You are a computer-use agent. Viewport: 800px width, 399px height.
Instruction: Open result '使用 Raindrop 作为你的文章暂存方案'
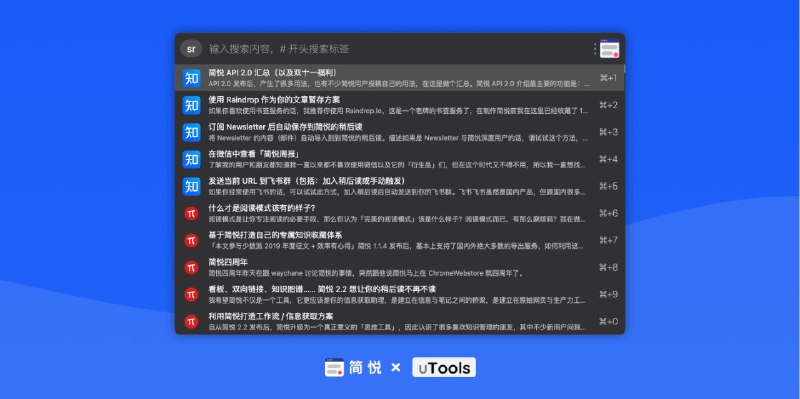point(399,105)
